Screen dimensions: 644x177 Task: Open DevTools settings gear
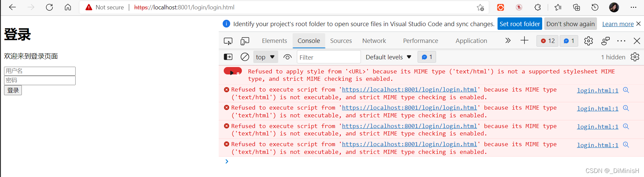589,41
